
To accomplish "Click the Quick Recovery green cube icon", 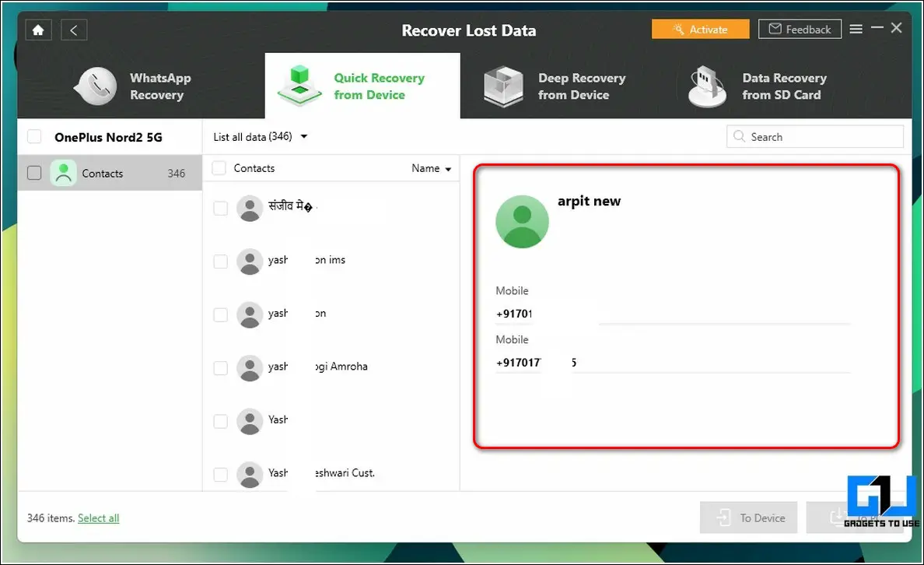I will (x=299, y=86).
